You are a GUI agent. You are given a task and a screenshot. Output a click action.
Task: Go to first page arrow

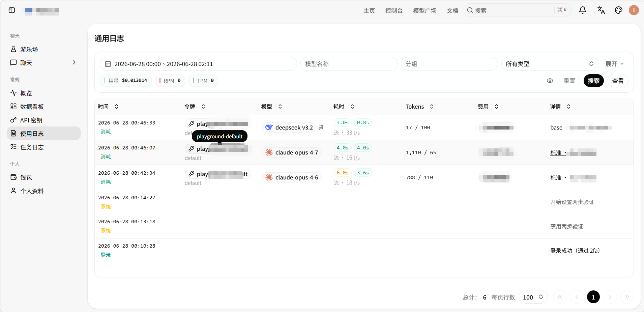tap(560, 297)
